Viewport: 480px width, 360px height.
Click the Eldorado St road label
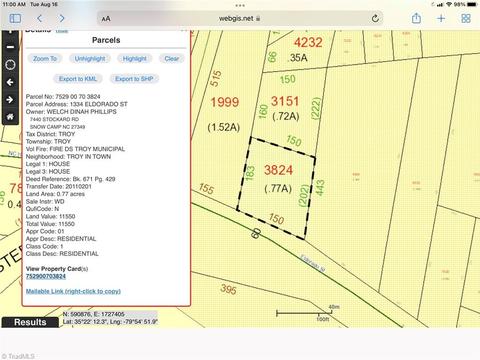coord(312,263)
